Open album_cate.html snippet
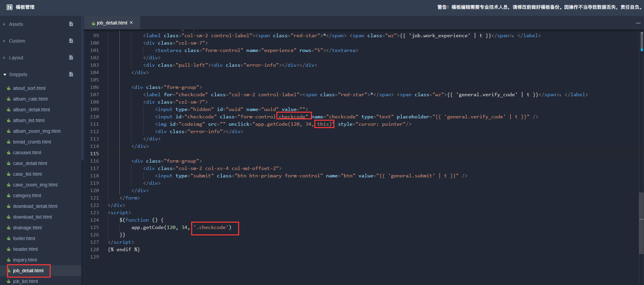 coord(30,99)
